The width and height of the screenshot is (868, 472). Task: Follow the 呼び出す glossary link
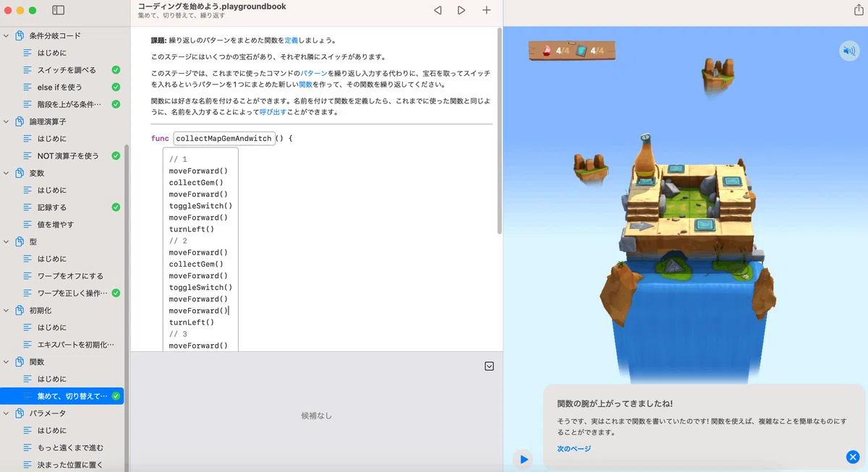click(x=273, y=112)
